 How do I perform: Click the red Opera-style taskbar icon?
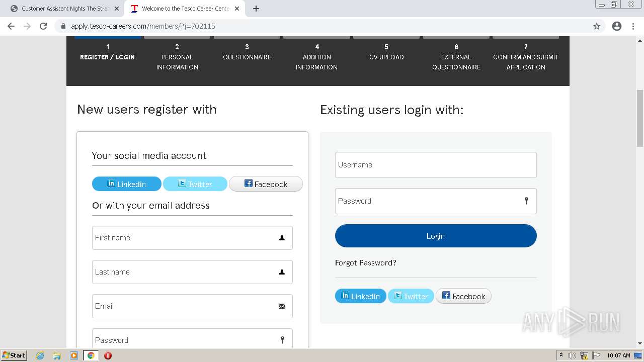[108, 355]
